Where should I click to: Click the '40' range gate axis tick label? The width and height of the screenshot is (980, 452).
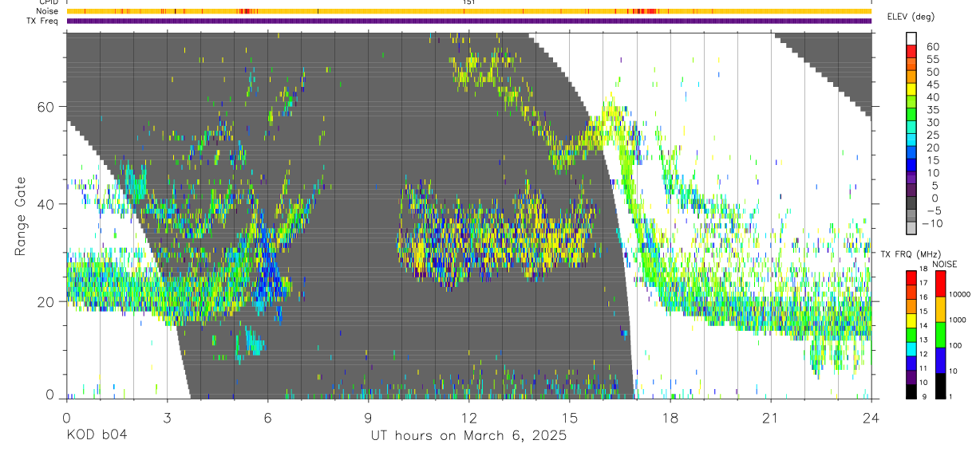coord(46,204)
